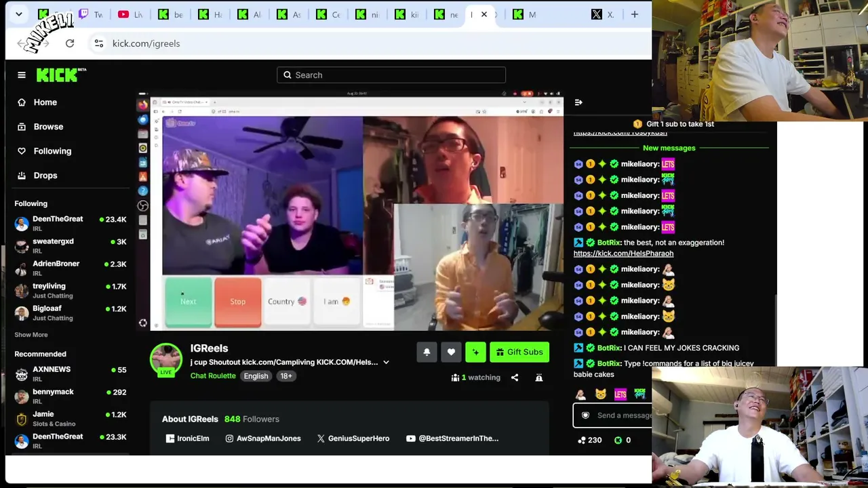The width and height of the screenshot is (868, 488).
Task: Open Bigloaaf's channel in Following
Action: click(x=71, y=312)
